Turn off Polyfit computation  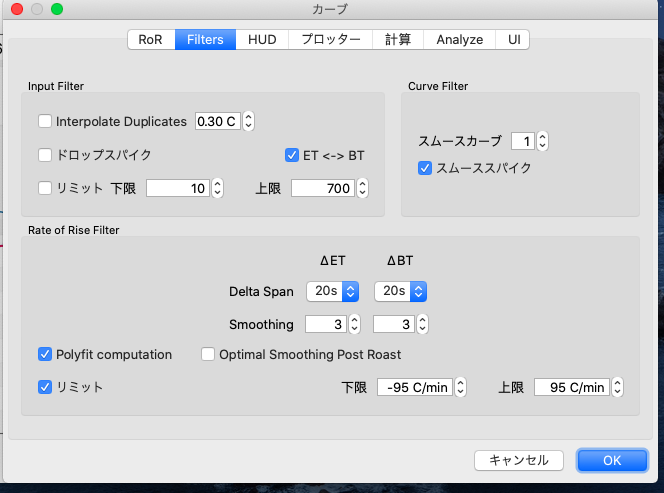[45, 354]
